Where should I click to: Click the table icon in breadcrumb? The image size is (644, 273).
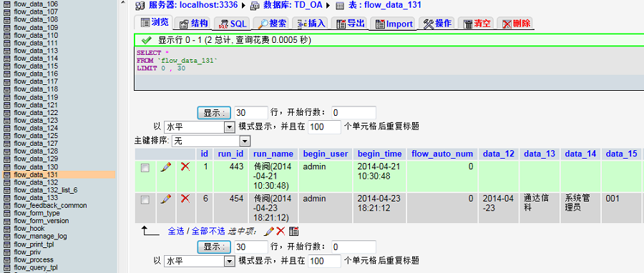(x=340, y=6)
